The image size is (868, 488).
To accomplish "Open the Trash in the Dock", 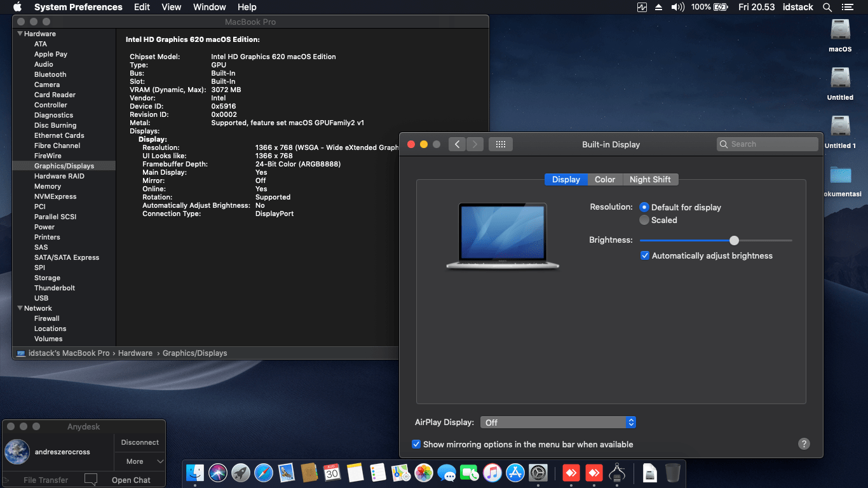I will click(x=673, y=473).
